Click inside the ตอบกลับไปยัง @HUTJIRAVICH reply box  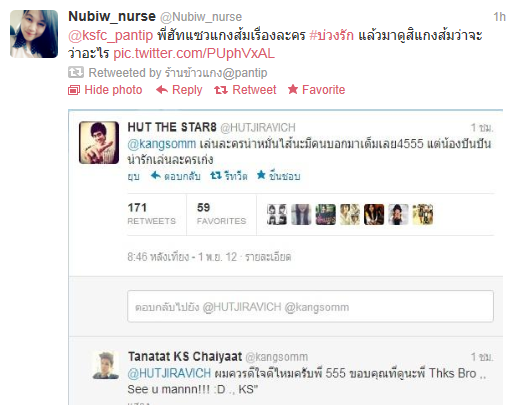[310, 306]
